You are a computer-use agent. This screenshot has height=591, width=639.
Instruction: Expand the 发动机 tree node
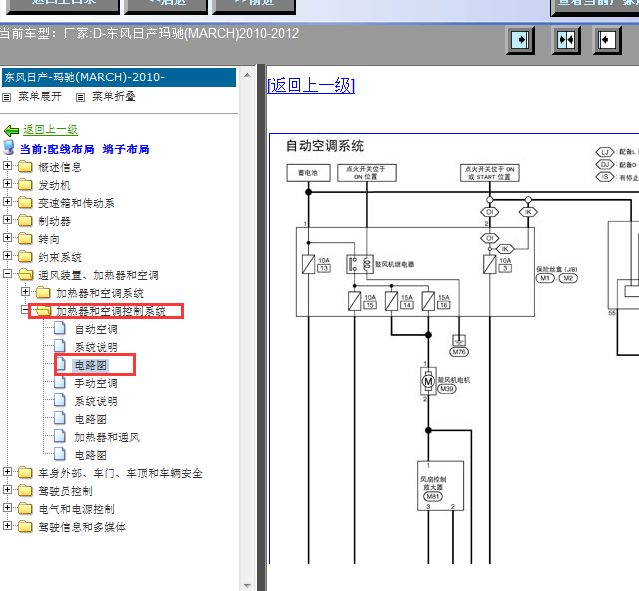[7, 184]
